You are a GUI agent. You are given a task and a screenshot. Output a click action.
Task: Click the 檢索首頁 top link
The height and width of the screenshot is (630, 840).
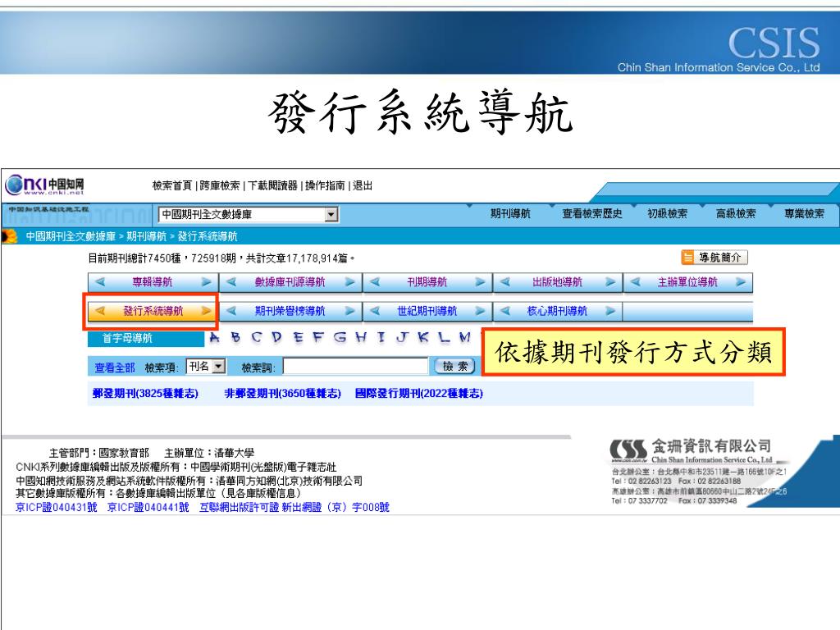[172, 185]
